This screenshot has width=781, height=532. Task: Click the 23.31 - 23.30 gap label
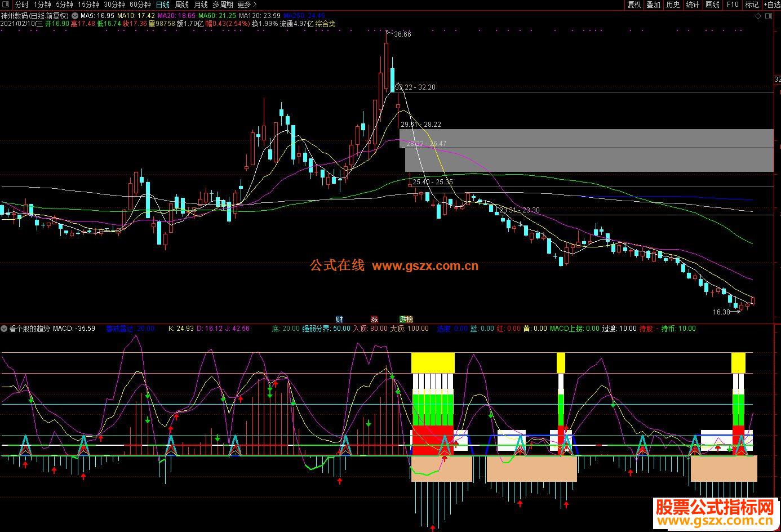(x=520, y=210)
